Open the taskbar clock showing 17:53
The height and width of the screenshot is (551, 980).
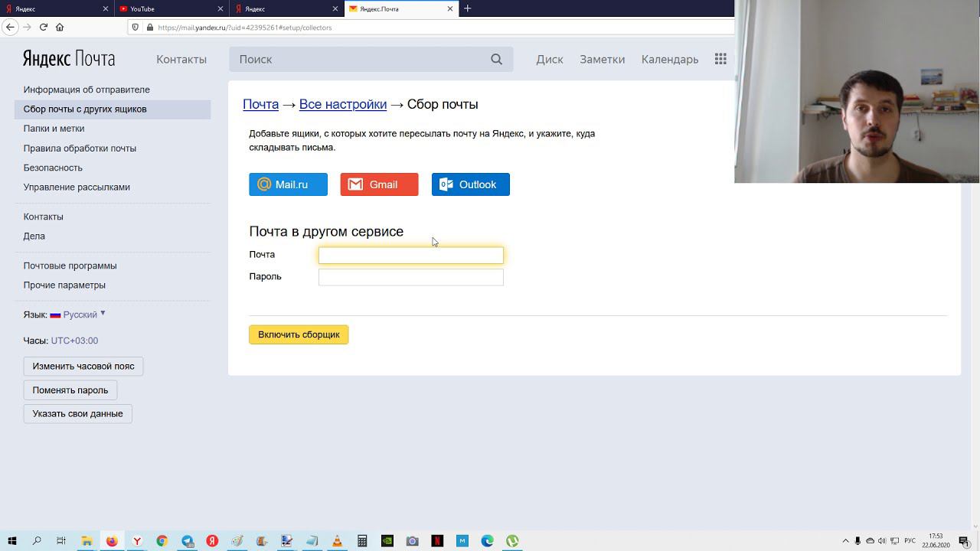pyautogui.click(x=936, y=541)
